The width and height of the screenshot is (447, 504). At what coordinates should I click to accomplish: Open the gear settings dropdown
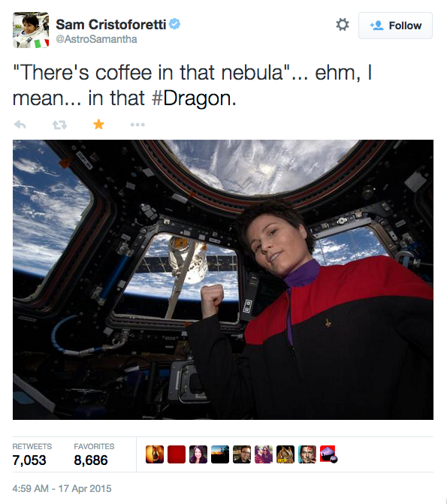click(343, 25)
